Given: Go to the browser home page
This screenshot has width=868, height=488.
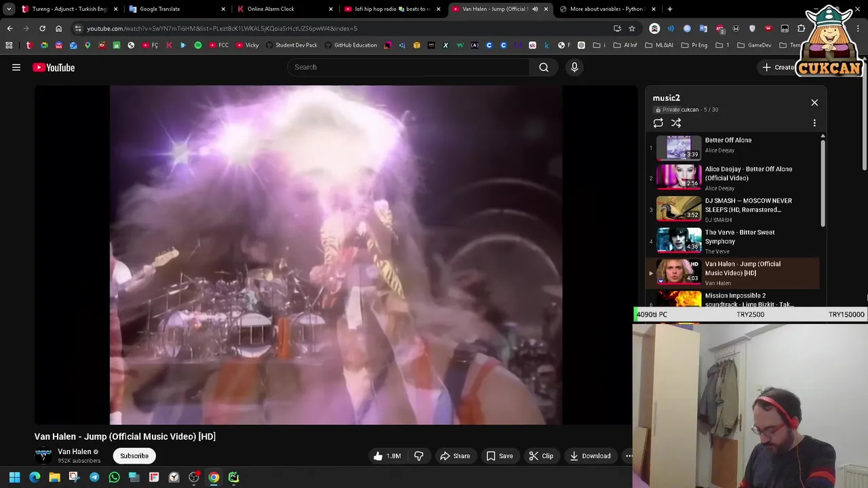Looking at the screenshot, I should [x=58, y=28].
